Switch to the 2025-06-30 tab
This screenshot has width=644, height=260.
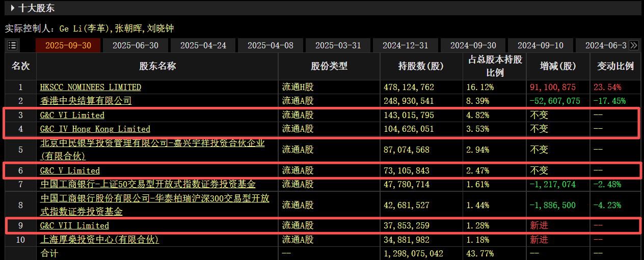(x=136, y=45)
